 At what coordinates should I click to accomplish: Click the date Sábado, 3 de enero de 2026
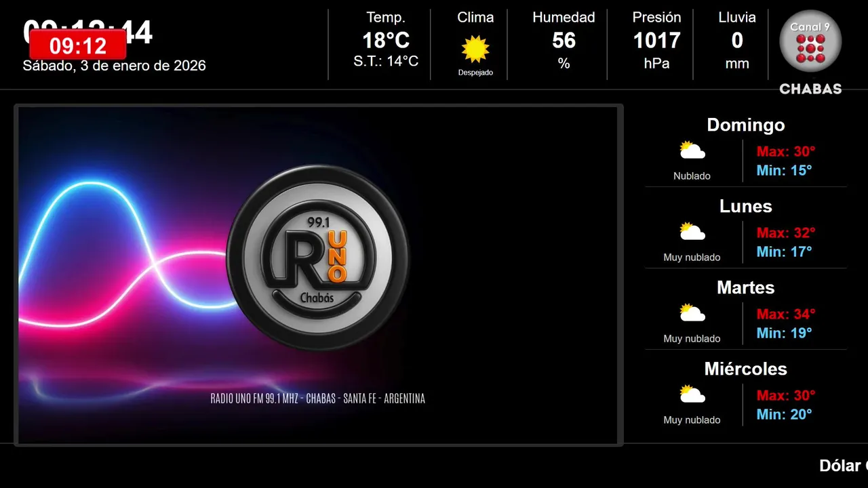point(115,66)
